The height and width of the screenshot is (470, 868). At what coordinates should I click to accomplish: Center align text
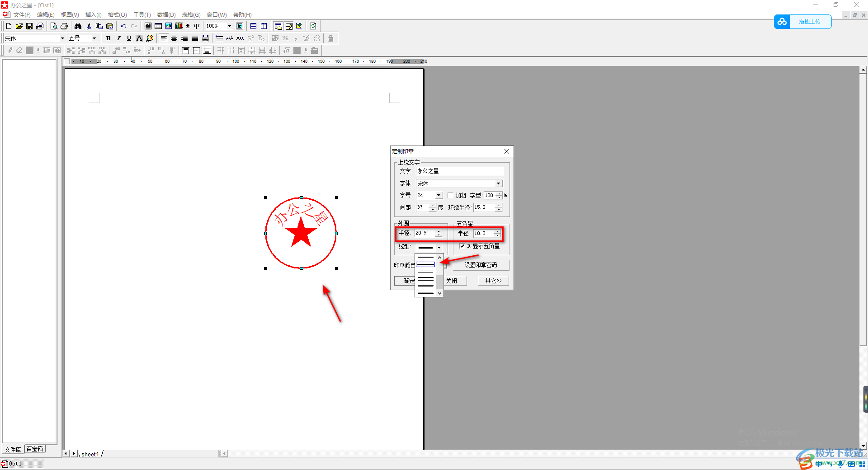[174, 38]
